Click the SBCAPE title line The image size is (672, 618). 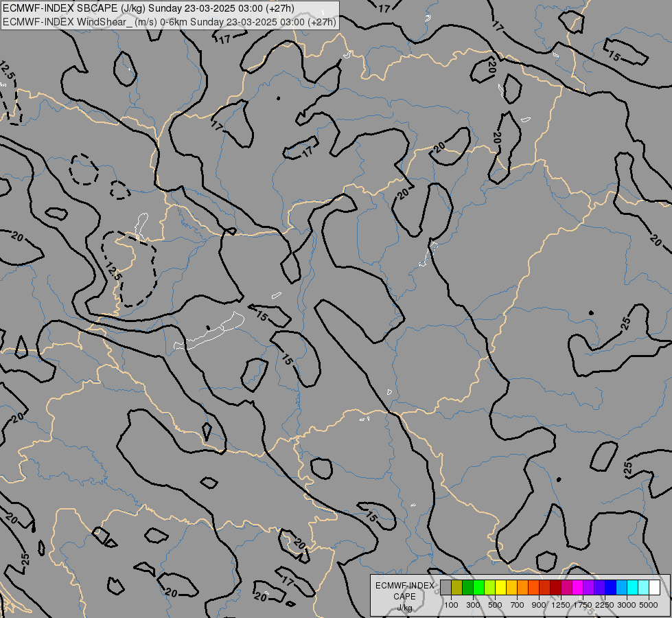pos(148,8)
